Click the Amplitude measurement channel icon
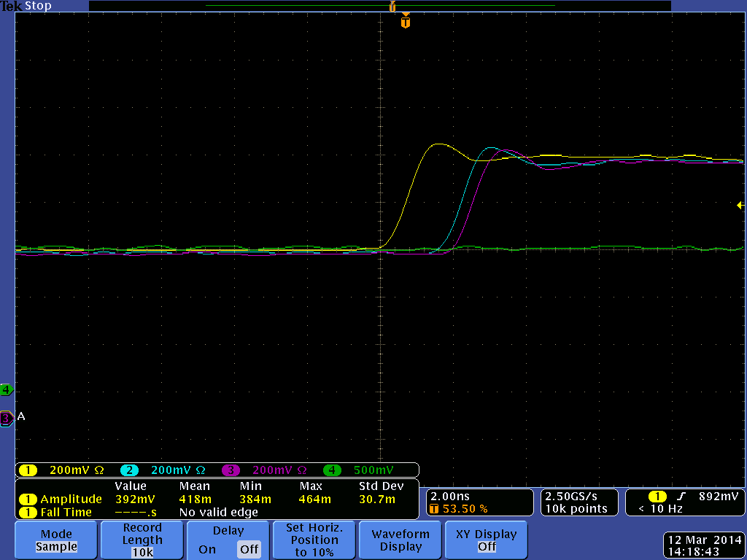This screenshot has width=747, height=560. pos(28,499)
